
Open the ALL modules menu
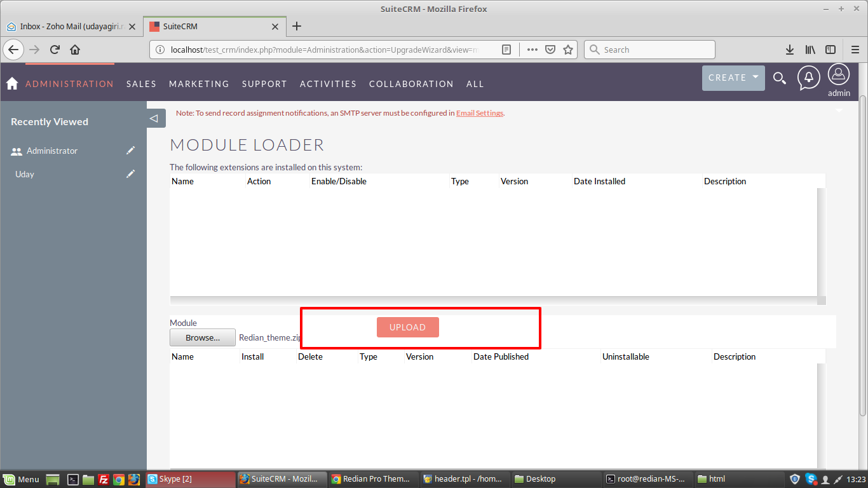click(x=475, y=84)
